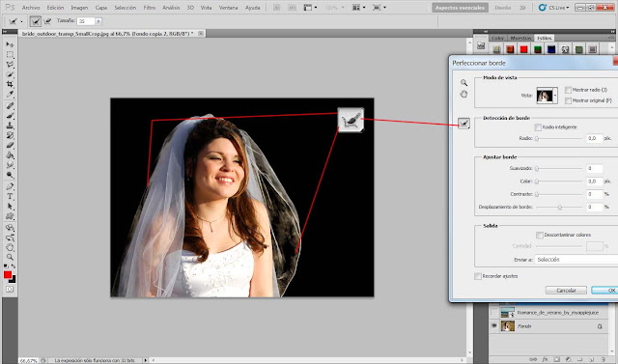This screenshot has width=618, height=364.
Task: Click new adjustment layer icon
Action: pos(568,359)
